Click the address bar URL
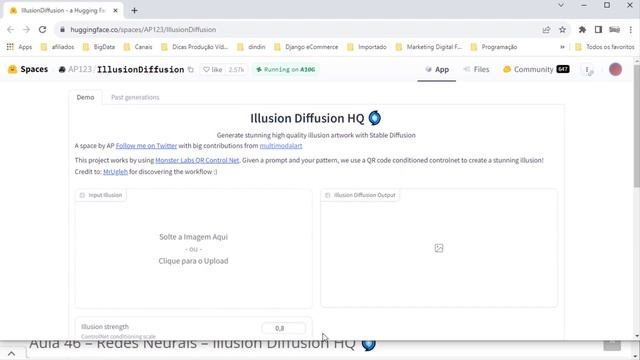 (143, 29)
